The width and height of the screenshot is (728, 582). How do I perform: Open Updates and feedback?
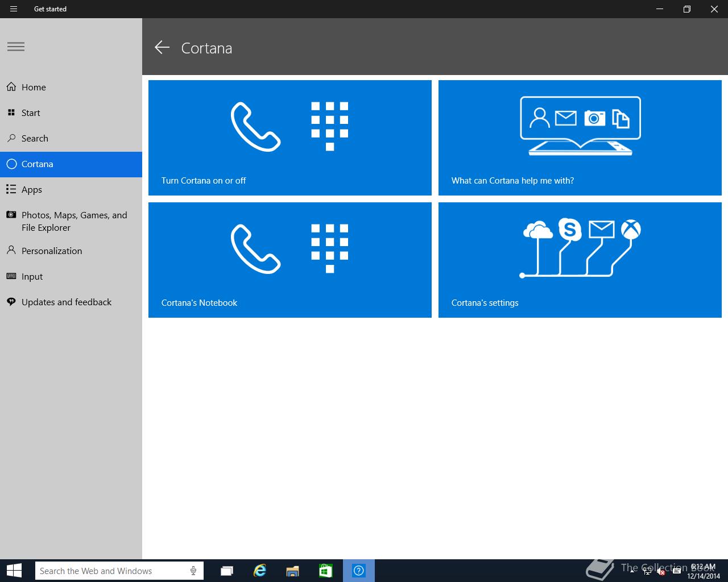click(x=71, y=302)
